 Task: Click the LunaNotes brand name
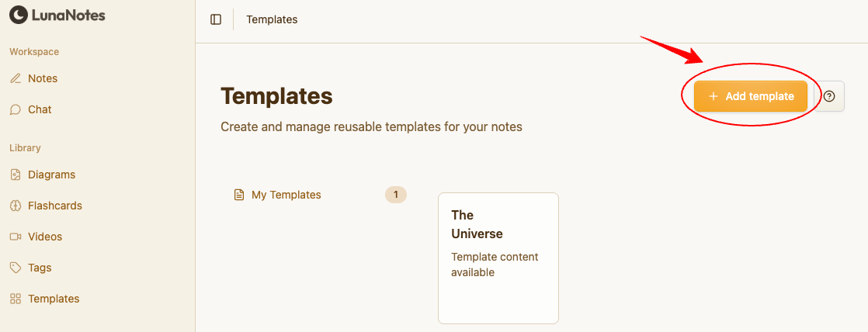point(68,15)
